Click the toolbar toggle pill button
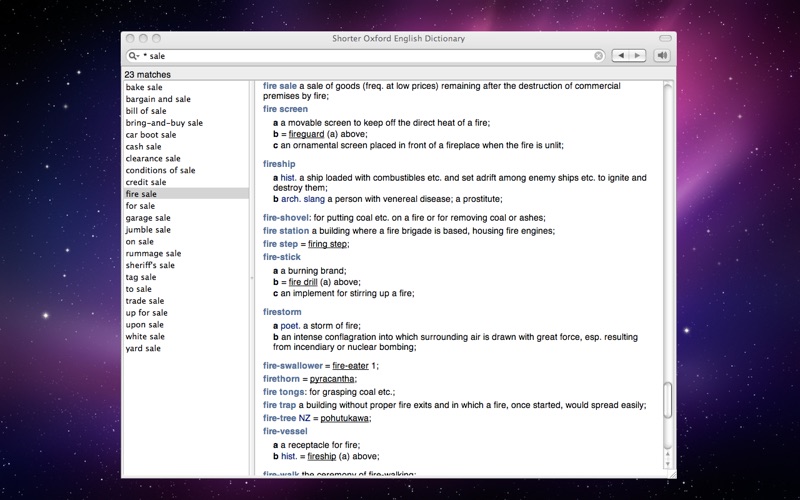This screenshot has width=800, height=500. (665, 38)
